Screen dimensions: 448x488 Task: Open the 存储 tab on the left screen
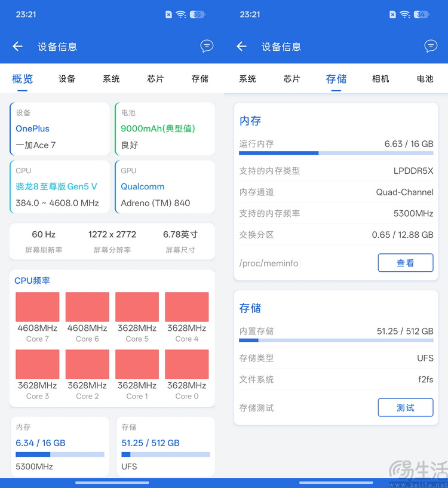[200, 79]
